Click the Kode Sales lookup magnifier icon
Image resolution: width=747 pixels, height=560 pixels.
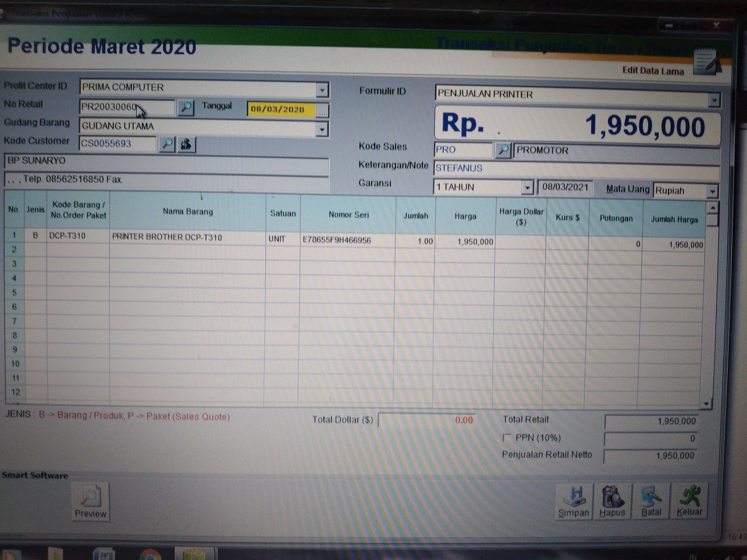(x=503, y=150)
